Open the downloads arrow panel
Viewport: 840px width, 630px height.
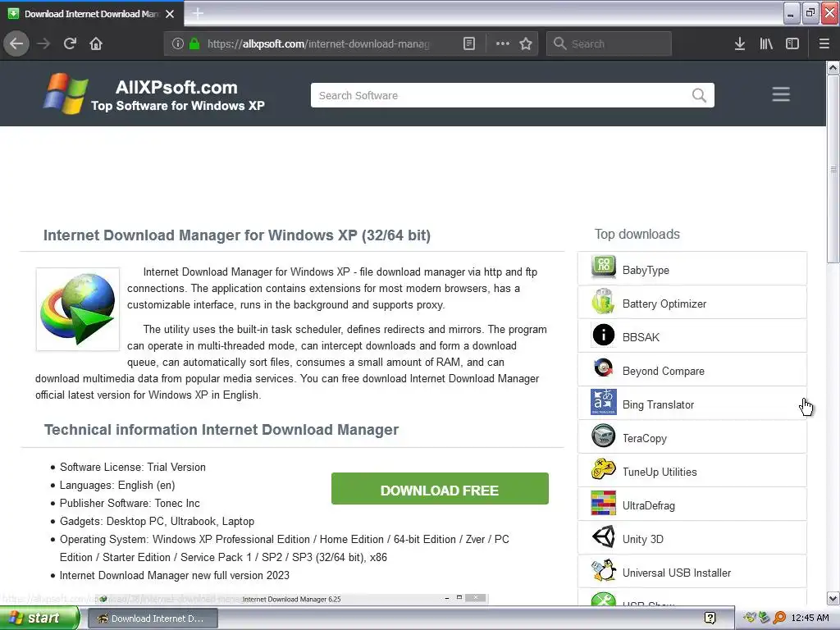tap(740, 43)
